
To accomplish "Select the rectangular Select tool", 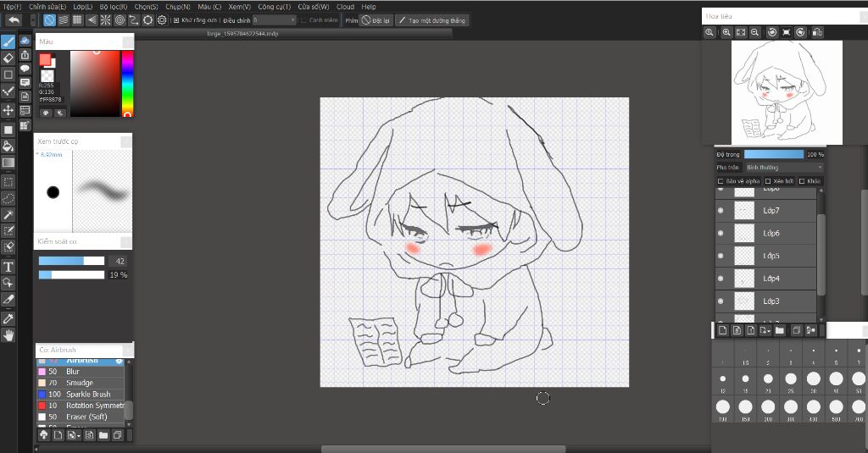I will tap(8, 182).
